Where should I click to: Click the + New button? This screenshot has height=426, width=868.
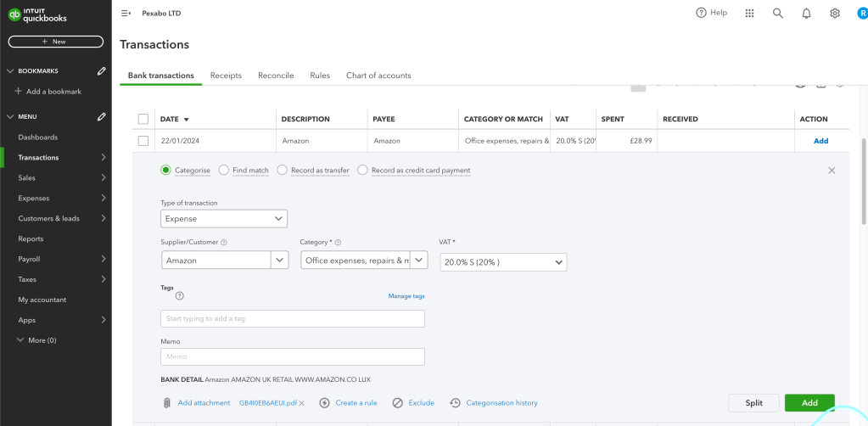point(56,42)
